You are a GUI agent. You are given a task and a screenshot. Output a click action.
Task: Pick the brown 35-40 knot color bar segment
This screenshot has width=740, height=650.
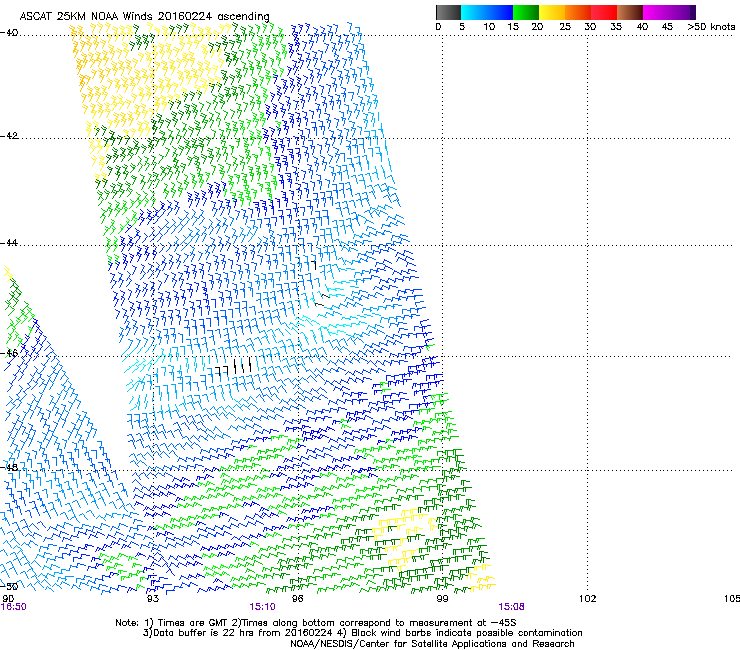click(630, 12)
